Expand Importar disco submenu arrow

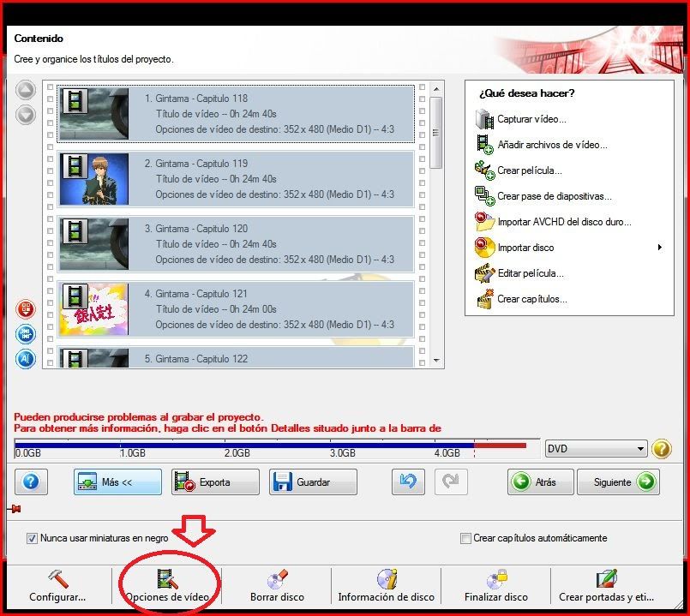click(x=660, y=248)
